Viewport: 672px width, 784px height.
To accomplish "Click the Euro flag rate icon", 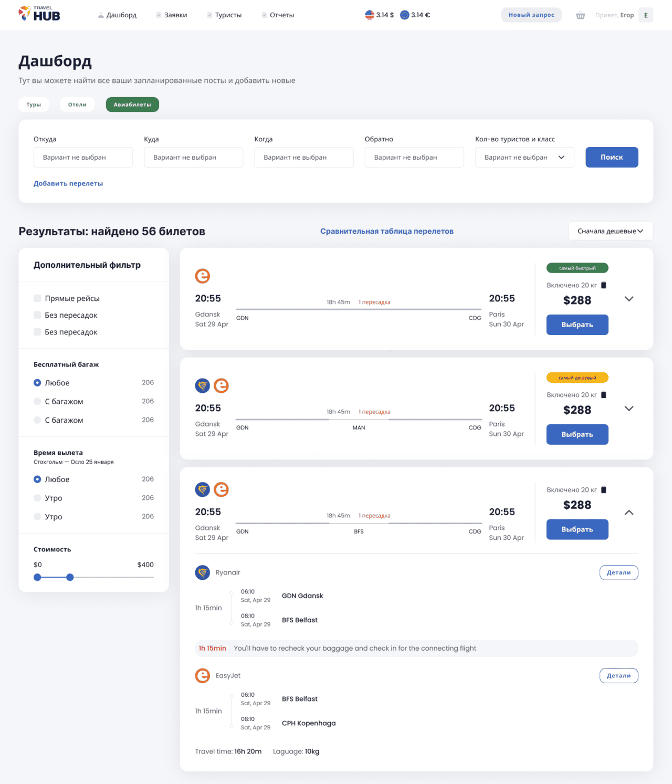I will coord(405,15).
